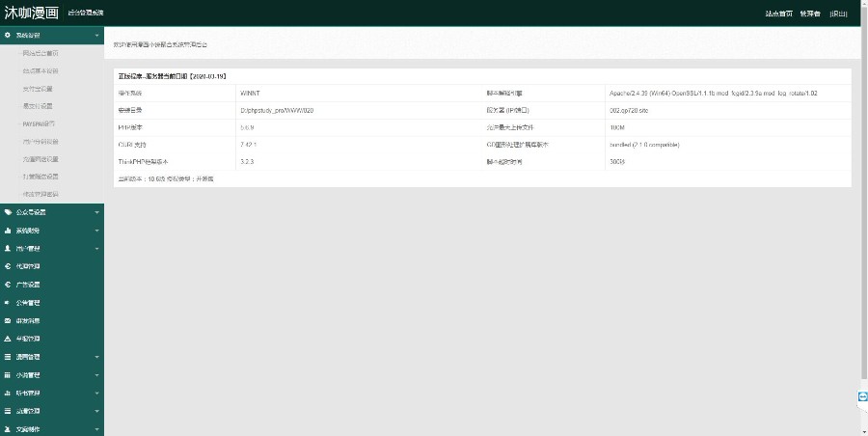The width and height of the screenshot is (868, 436).
Task: Click the bar chart icon below 公众号设置
Action: click(9, 231)
